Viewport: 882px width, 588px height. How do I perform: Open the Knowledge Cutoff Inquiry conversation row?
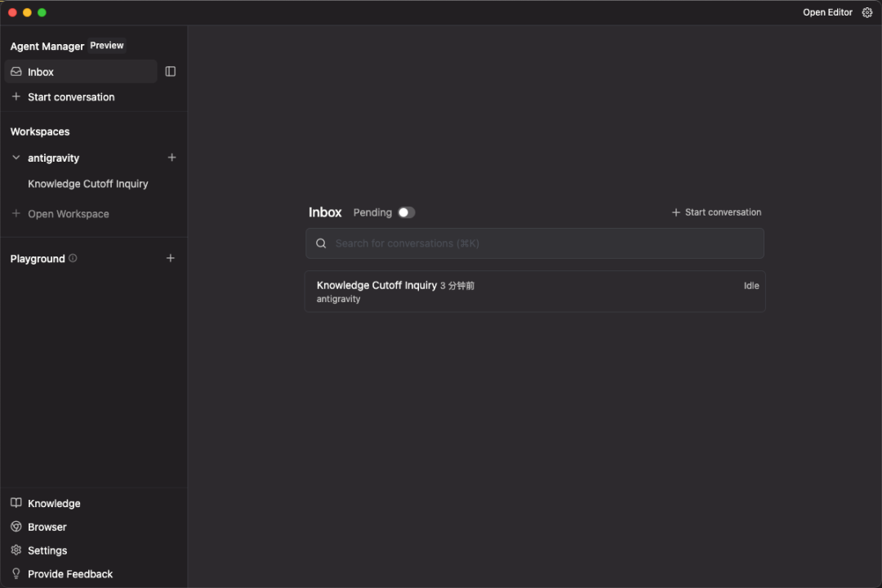pyautogui.click(x=535, y=292)
